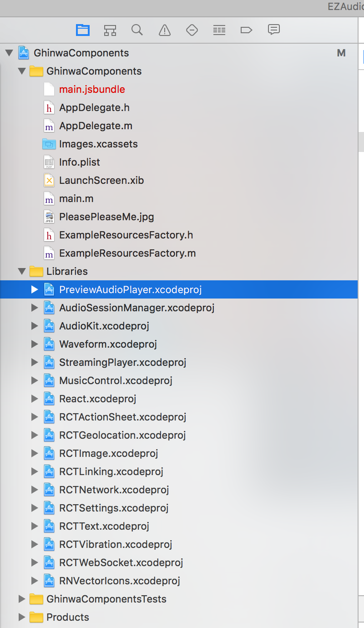Show the Debug navigator lines icon
The image size is (364, 628).
coord(219,30)
